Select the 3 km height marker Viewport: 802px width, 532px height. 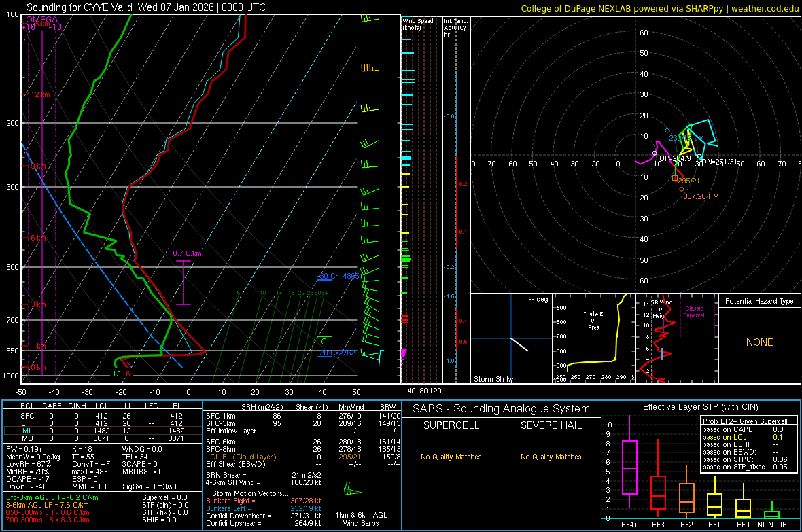(x=38, y=304)
